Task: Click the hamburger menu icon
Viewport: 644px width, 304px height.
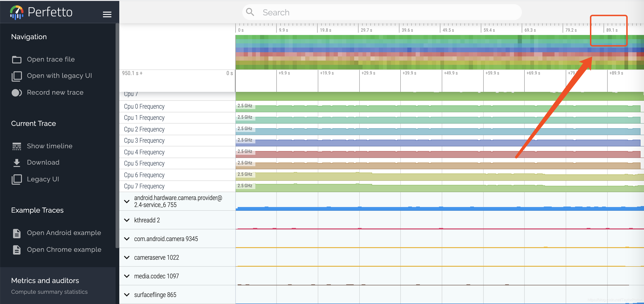Action: 107,14
